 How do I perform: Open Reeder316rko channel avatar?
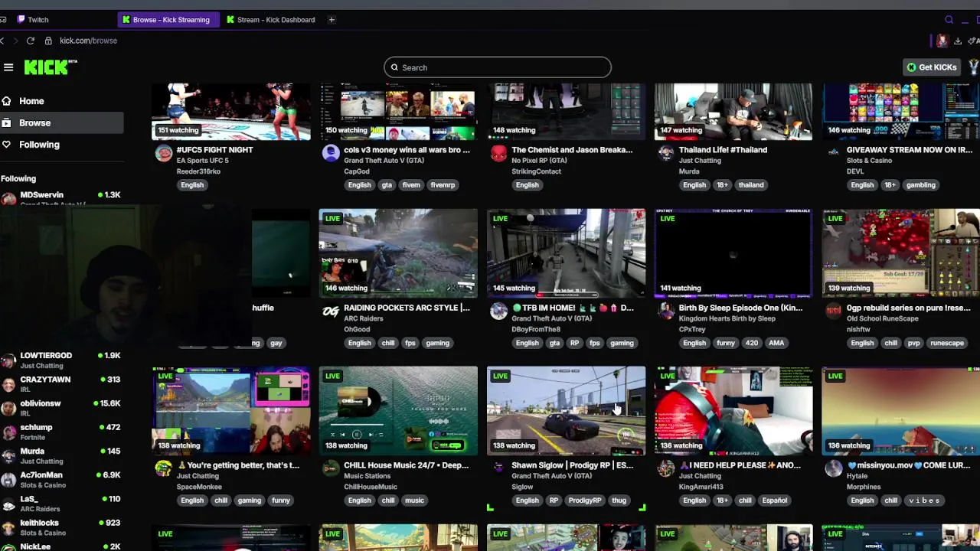(163, 153)
